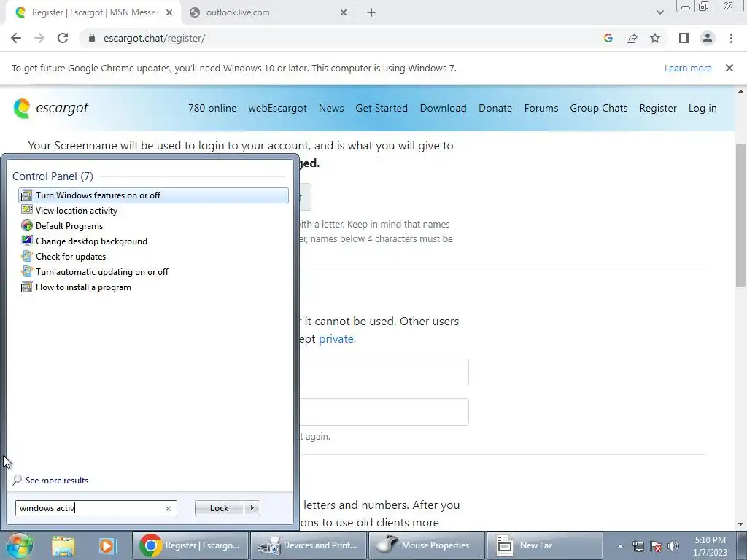Close the Register Escargot tab

[x=169, y=13]
